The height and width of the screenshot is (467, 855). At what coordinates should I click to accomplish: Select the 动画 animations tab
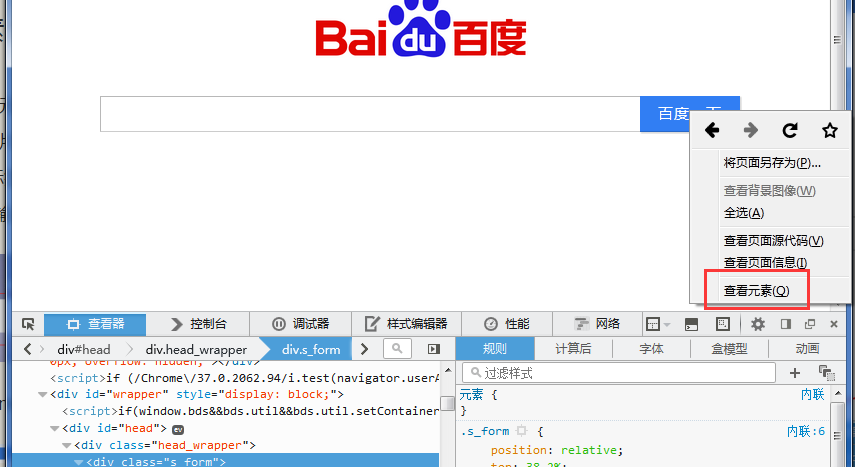click(808, 349)
